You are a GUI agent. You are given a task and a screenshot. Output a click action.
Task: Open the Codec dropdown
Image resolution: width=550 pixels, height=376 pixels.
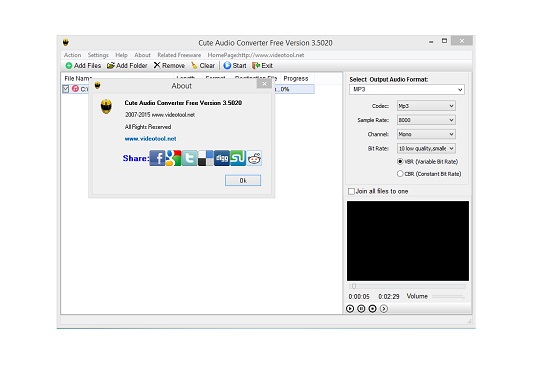click(426, 106)
